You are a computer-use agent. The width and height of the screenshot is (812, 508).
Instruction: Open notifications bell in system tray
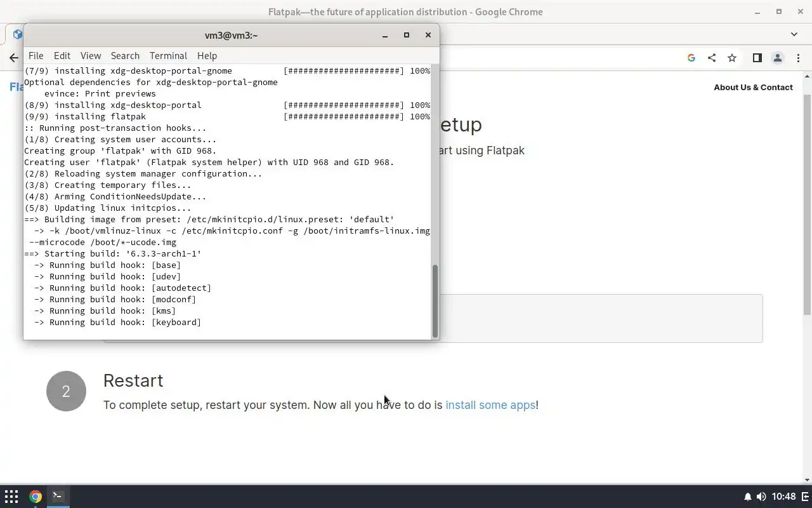pyautogui.click(x=748, y=497)
